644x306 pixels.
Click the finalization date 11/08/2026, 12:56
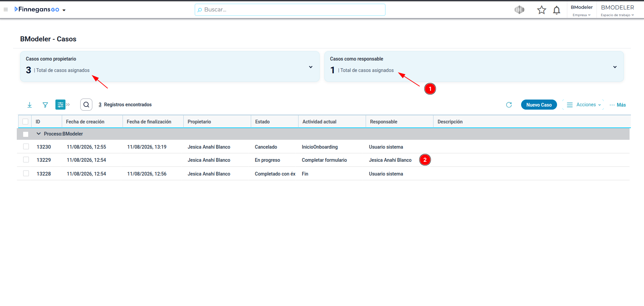pyautogui.click(x=147, y=174)
